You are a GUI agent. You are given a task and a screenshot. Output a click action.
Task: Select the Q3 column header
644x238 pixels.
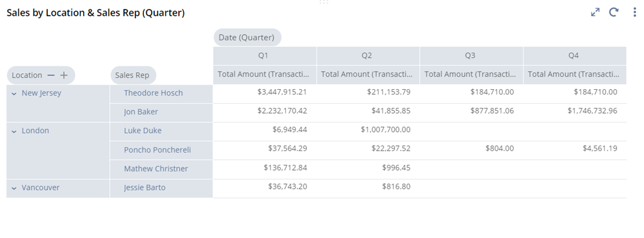tap(470, 56)
